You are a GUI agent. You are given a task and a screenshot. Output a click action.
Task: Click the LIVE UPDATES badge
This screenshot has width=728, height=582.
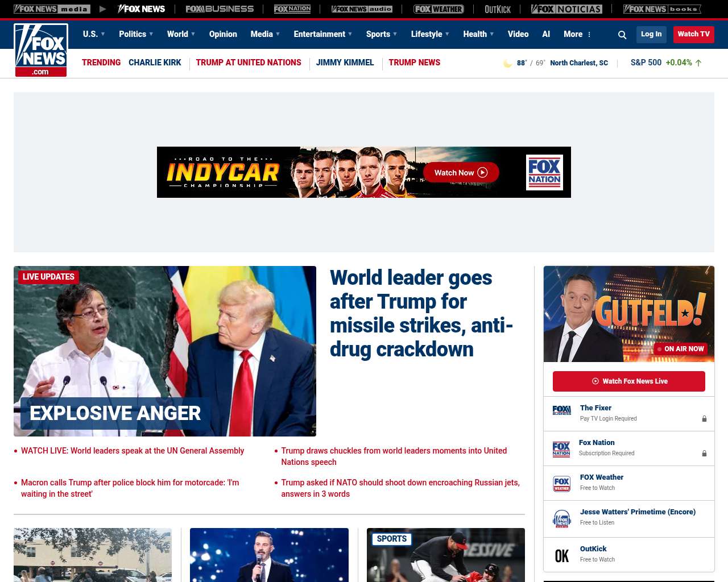pyautogui.click(x=48, y=277)
